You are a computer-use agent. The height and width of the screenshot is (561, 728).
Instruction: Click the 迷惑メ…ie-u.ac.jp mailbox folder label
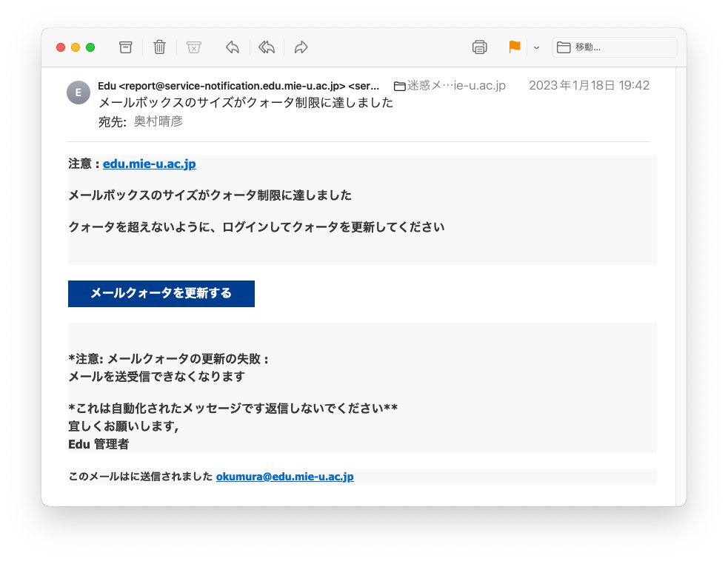[450, 86]
